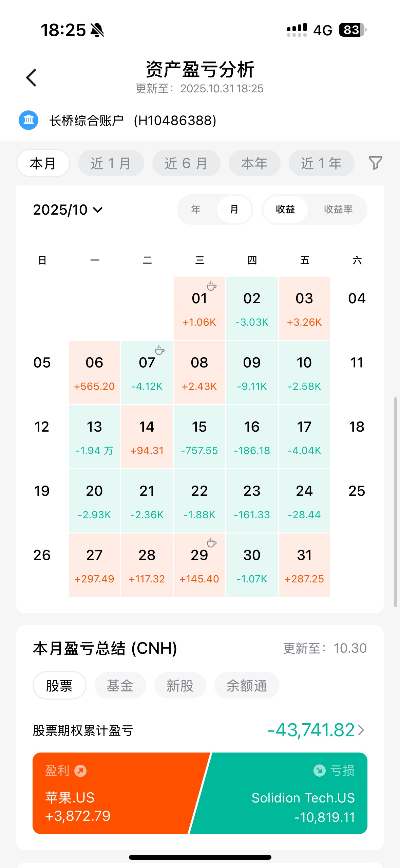Tap the green loss arrow icon
Image resolution: width=400 pixels, height=868 pixels.
click(x=319, y=771)
